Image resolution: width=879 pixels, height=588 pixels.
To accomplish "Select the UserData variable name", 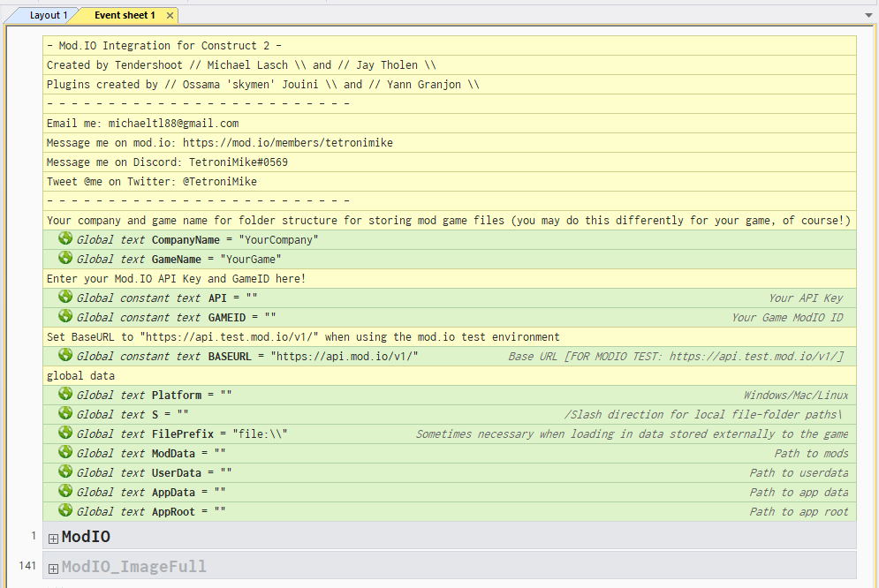I will [x=176, y=472].
